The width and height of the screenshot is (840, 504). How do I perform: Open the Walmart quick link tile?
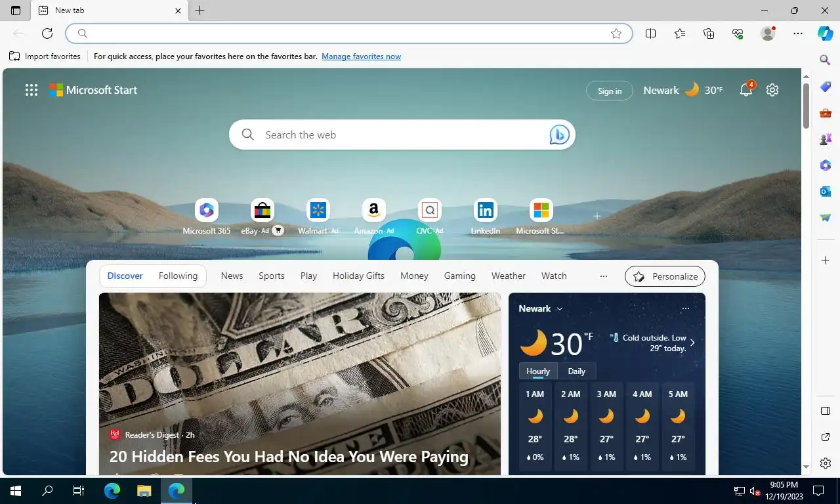pyautogui.click(x=318, y=217)
